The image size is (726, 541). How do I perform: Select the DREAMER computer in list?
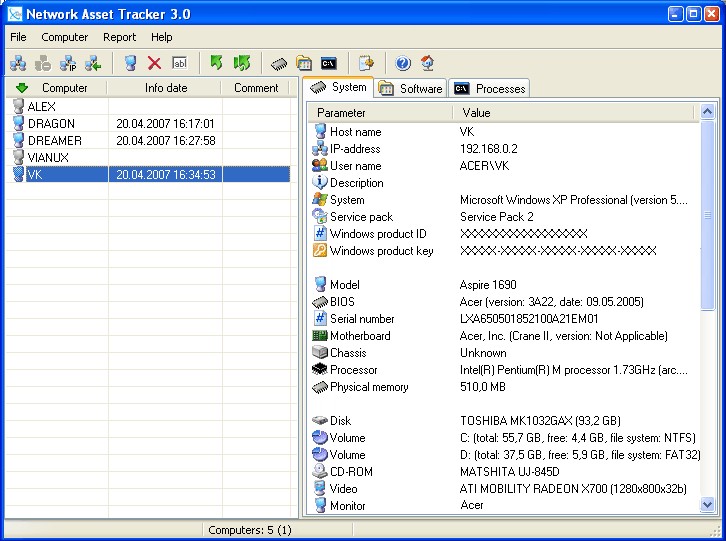click(x=55, y=140)
